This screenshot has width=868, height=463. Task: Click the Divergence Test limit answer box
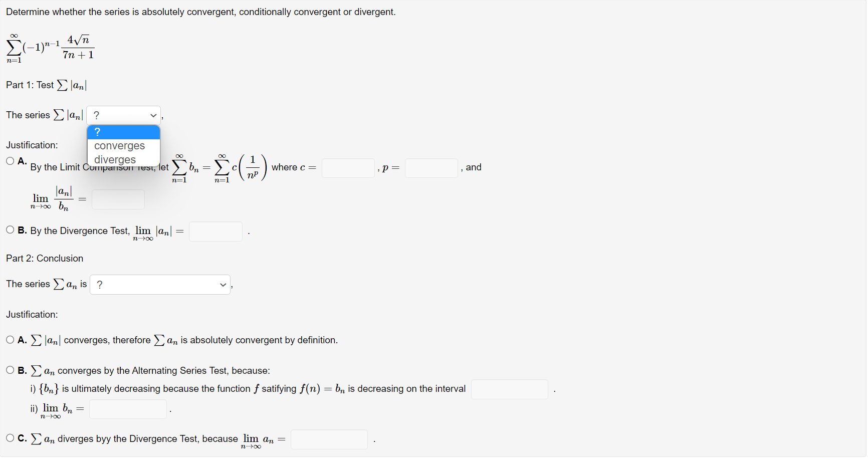[215, 231]
